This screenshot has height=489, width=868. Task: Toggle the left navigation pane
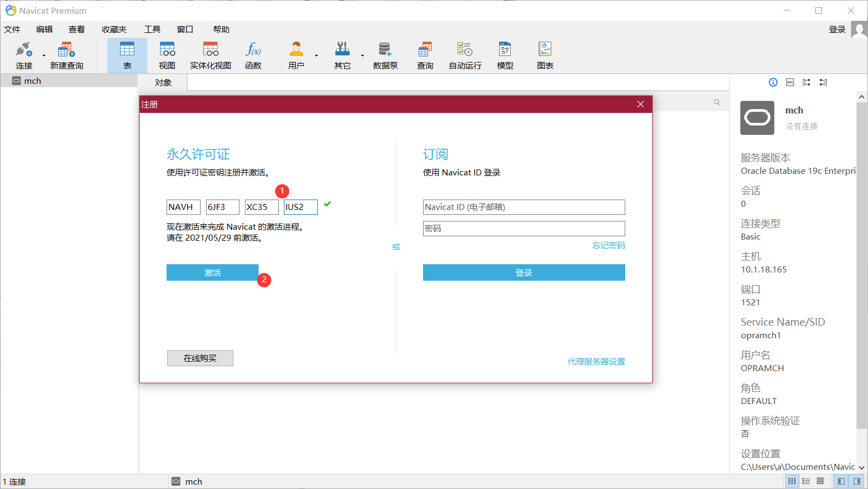click(x=841, y=481)
